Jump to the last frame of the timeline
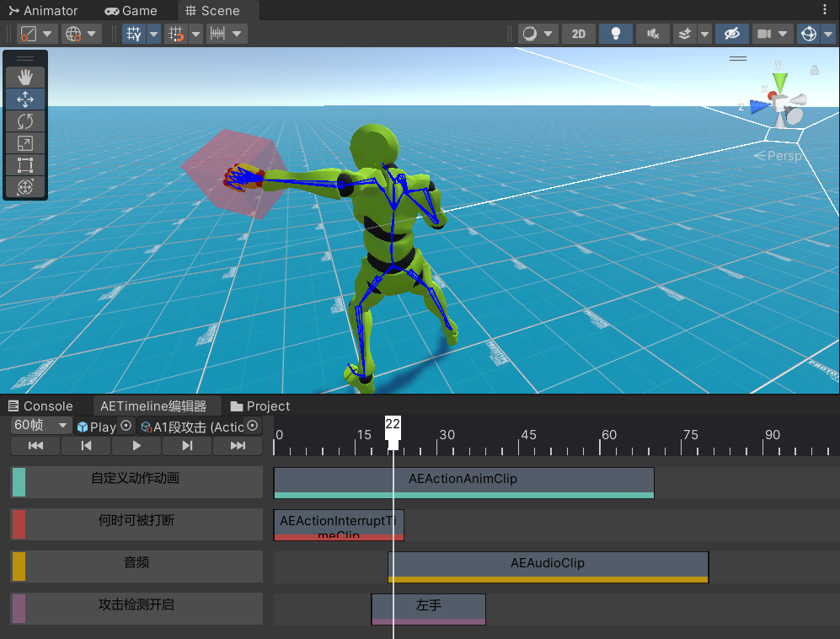Screen dimensions: 840x639 coord(238,446)
